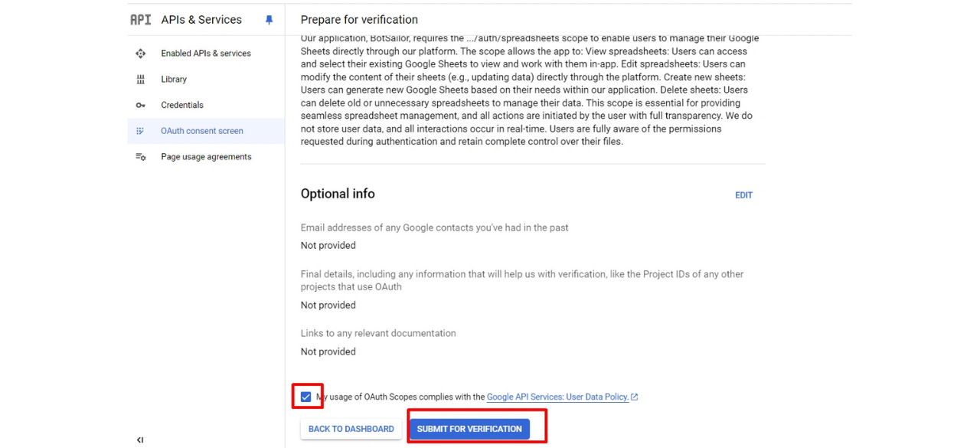Click the pin icon beside APIs & Services
This screenshot has height=448, width=980.
(269, 20)
